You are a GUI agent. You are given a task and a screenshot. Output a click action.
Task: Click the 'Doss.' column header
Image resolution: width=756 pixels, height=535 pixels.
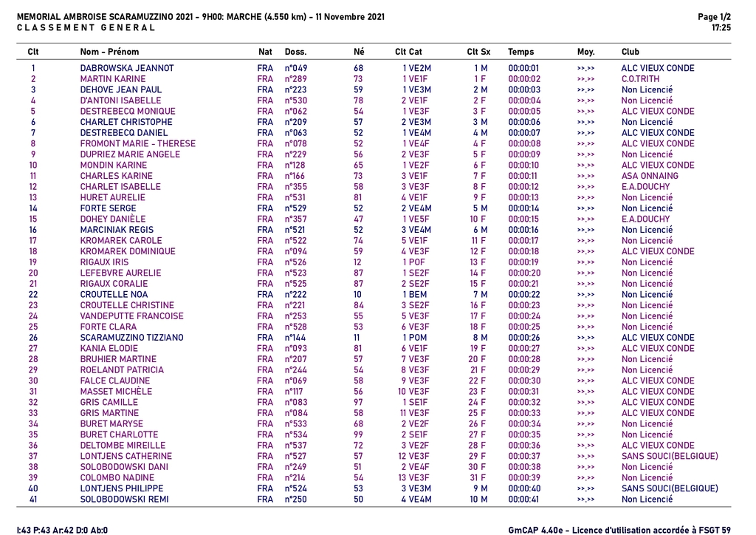point(295,52)
